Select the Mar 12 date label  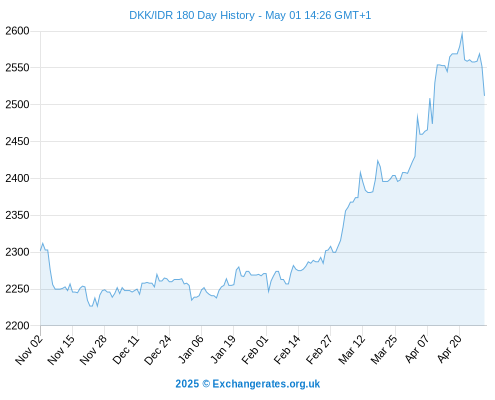click(x=352, y=349)
